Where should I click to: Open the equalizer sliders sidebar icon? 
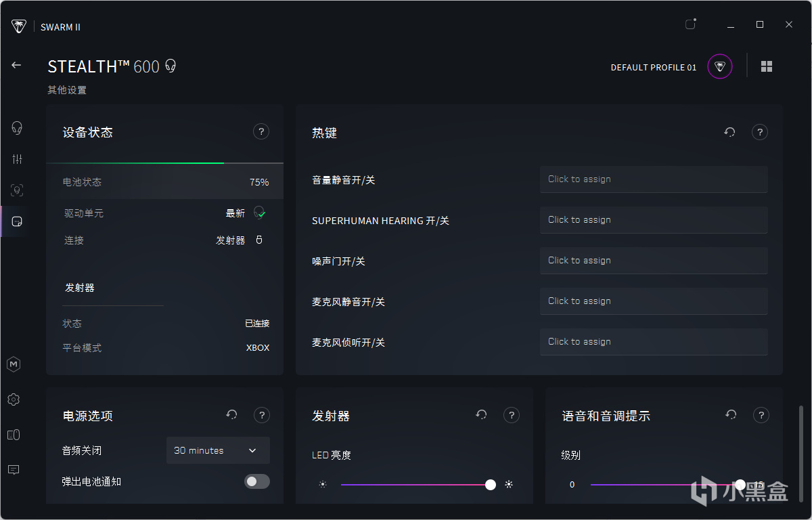pyautogui.click(x=17, y=159)
